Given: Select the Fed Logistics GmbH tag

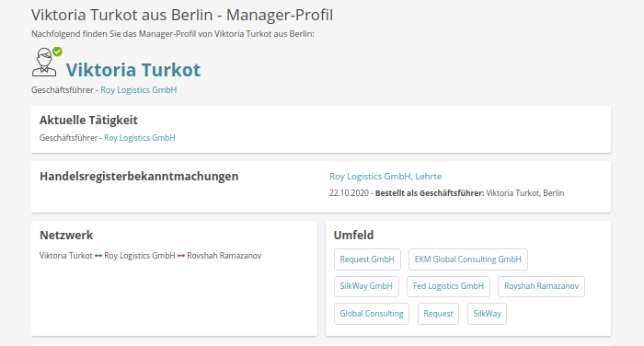Looking at the screenshot, I should (x=449, y=286).
